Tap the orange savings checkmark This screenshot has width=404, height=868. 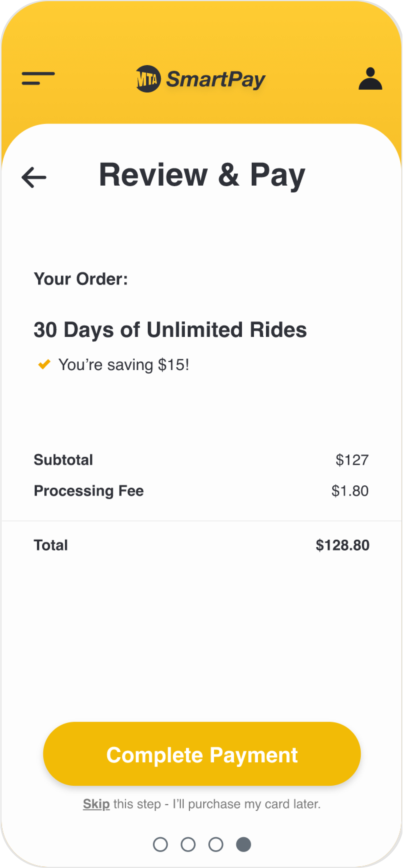tap(44, 364)
